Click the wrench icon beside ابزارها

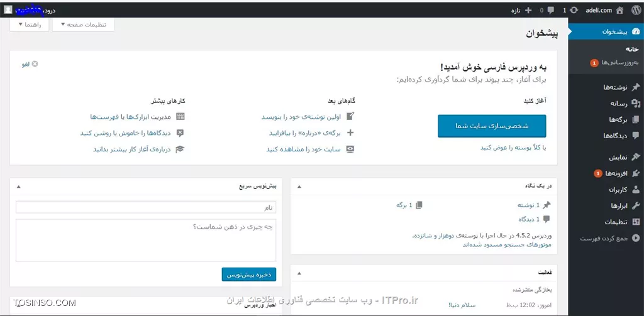coord(636,206)
